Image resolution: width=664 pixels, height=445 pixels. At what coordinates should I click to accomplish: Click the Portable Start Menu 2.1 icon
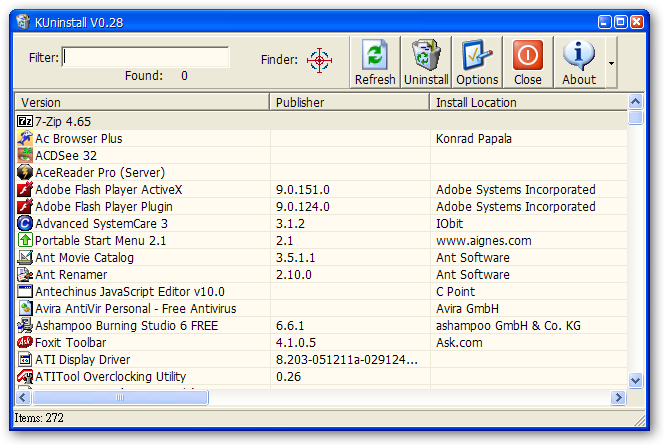click(25, 240)
